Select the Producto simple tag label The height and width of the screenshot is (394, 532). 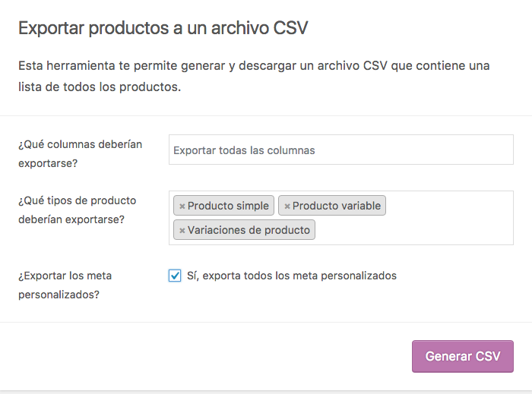228,206
